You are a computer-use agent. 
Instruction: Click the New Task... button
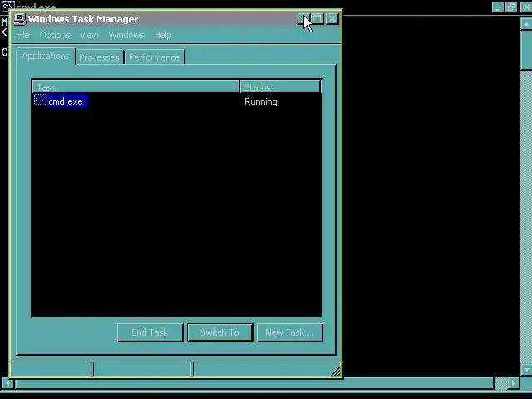pos(289,332)
